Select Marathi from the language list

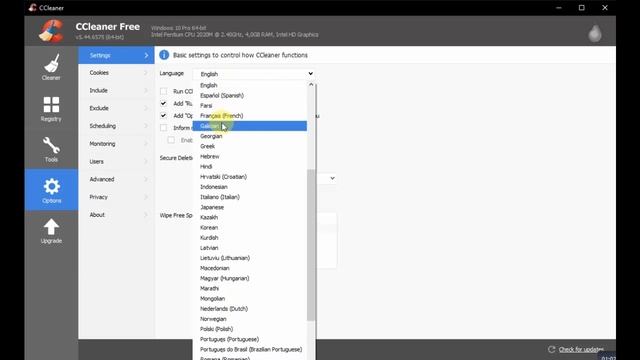[250, 289]
